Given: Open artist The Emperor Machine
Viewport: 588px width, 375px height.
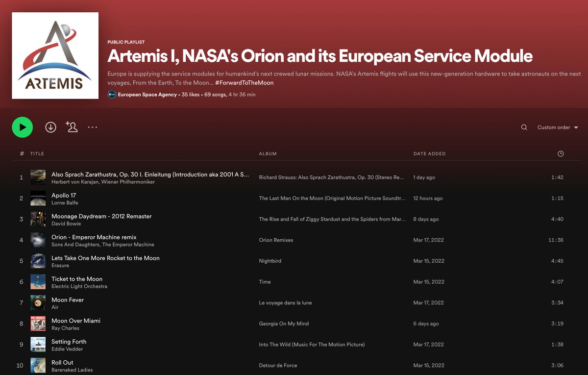Looking at the screenshot, I should 128,245.
